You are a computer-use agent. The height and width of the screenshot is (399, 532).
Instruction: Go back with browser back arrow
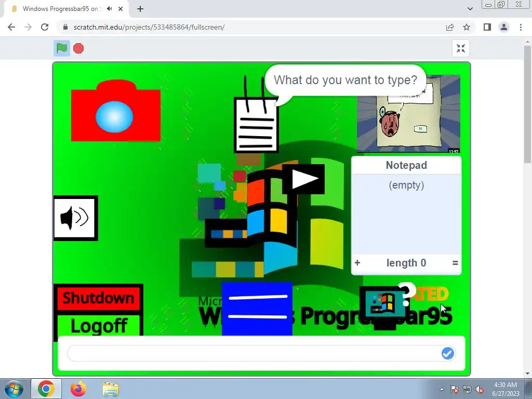click(11, 27)
